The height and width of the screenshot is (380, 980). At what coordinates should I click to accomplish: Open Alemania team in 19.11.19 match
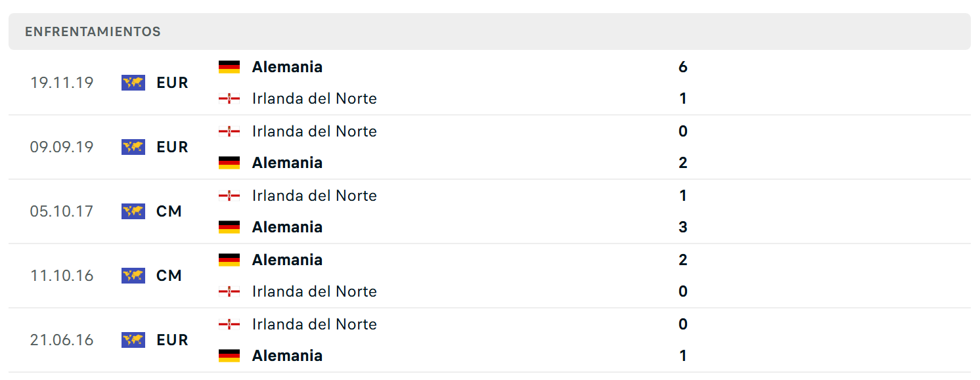pos(287,67)
